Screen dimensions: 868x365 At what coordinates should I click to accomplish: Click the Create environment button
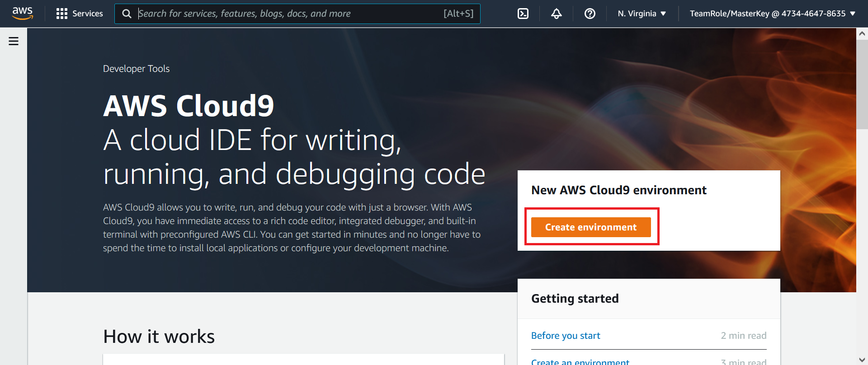(x=591, y=227)
